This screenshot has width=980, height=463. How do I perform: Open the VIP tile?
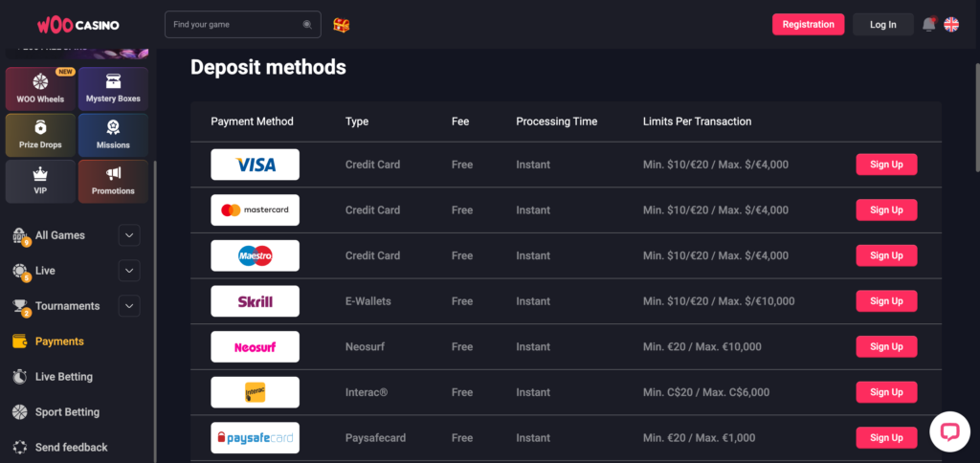coord(40,181)
